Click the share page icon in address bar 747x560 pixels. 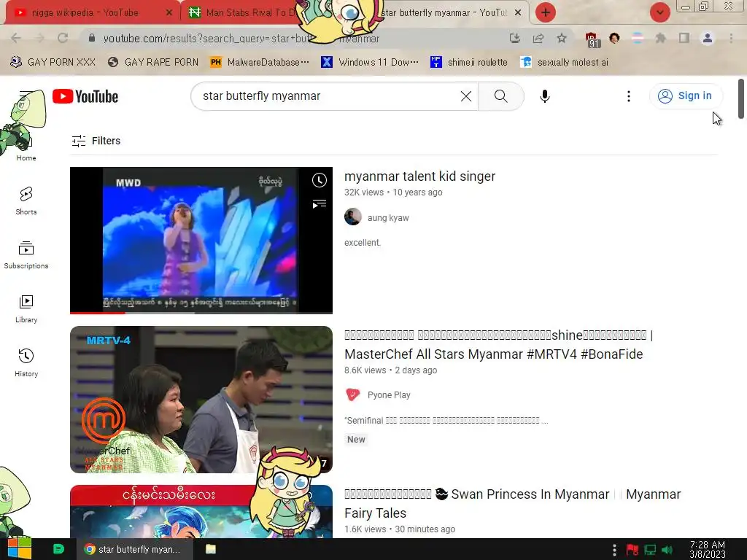[538, 38]
